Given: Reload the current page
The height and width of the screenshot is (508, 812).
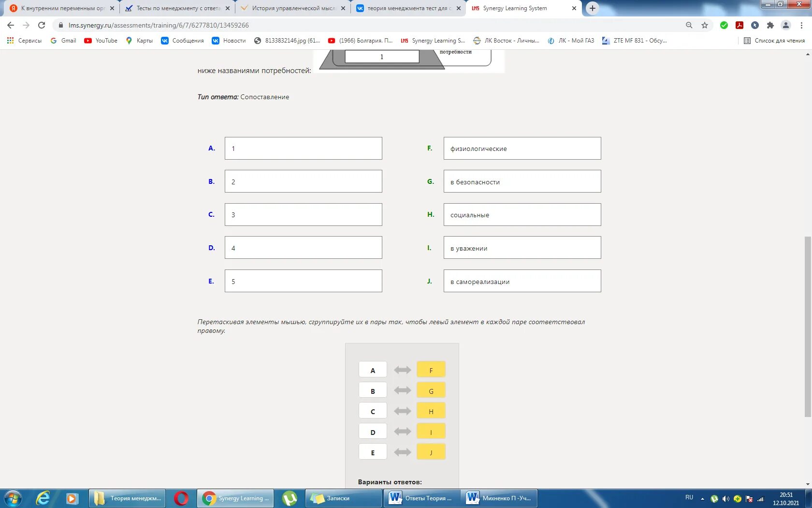Looking at the screenshot, I should 42,25.
